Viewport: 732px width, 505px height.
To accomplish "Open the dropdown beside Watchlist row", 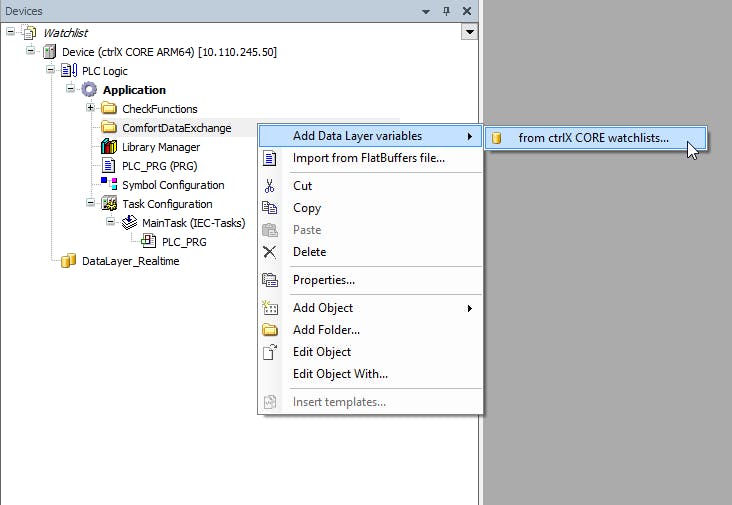I will pos(470,32).
